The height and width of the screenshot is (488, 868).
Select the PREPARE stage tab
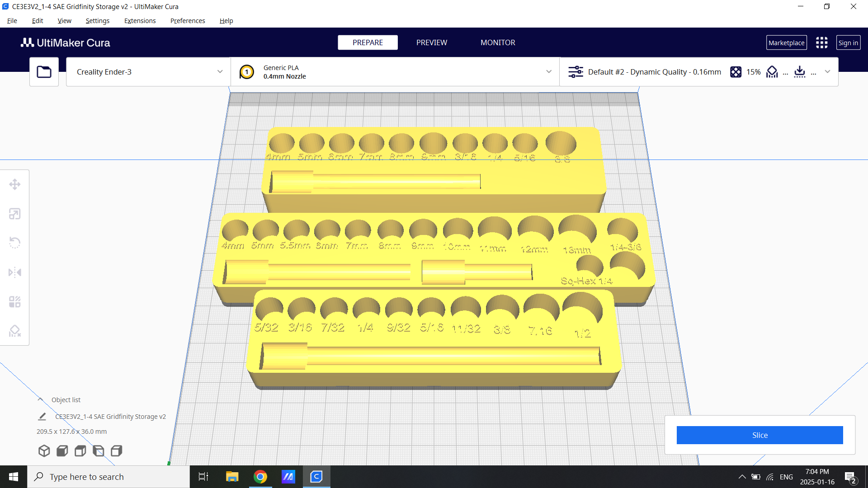pyautogui.click(x=368, y=42)
